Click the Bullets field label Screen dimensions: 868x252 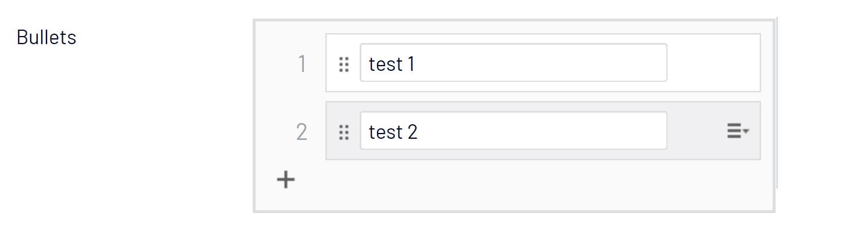(46, 38)
